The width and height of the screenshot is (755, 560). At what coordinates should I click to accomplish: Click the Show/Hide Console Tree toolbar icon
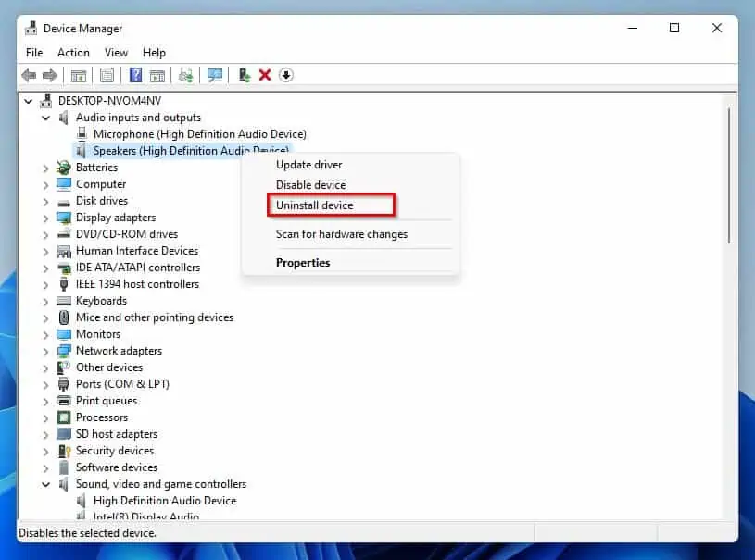click(79, 76)
